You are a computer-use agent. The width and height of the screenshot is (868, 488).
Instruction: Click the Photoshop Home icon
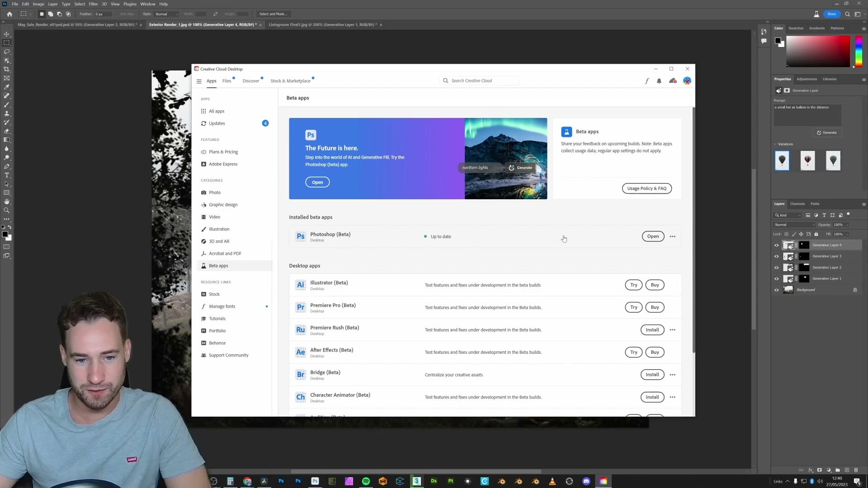tap(9, 14)
